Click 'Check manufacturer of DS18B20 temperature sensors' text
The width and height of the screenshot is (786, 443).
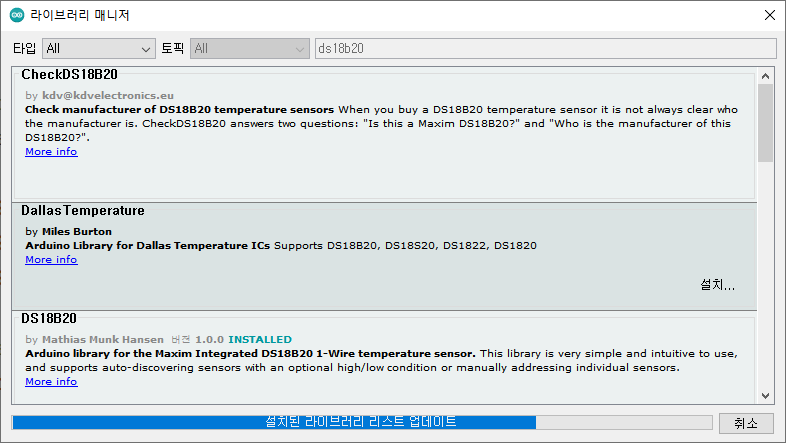(x=179, y=109)
